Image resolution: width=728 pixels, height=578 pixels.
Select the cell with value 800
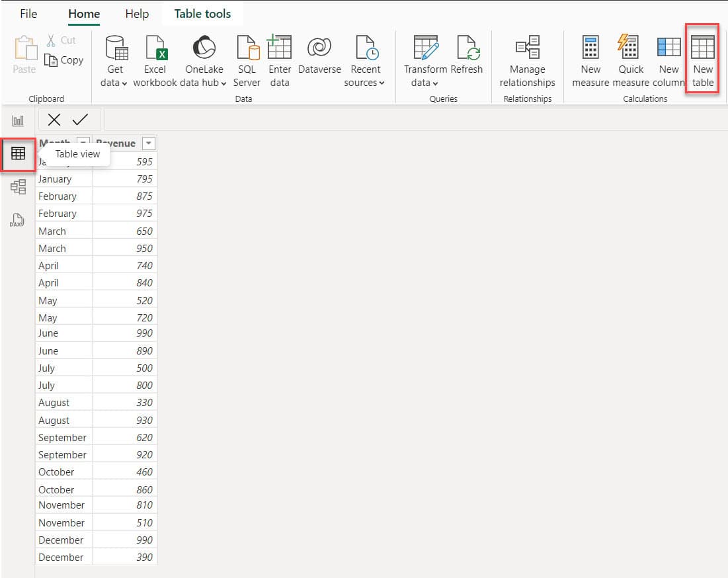click(125, 386)
